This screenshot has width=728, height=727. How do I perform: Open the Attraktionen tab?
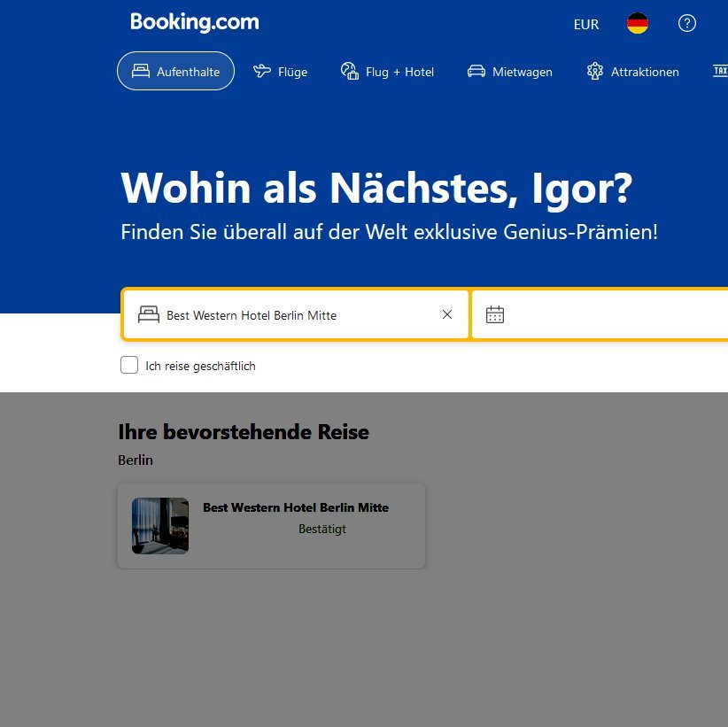[632, 72]
